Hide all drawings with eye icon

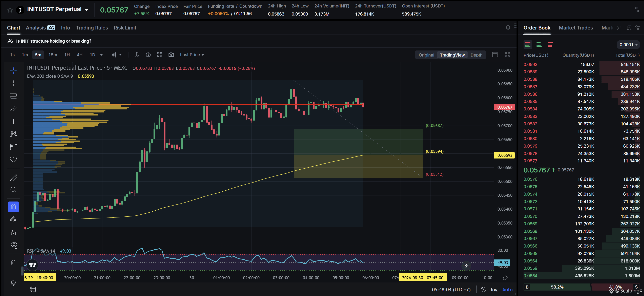pyautogui.click(x=14, y=245)
